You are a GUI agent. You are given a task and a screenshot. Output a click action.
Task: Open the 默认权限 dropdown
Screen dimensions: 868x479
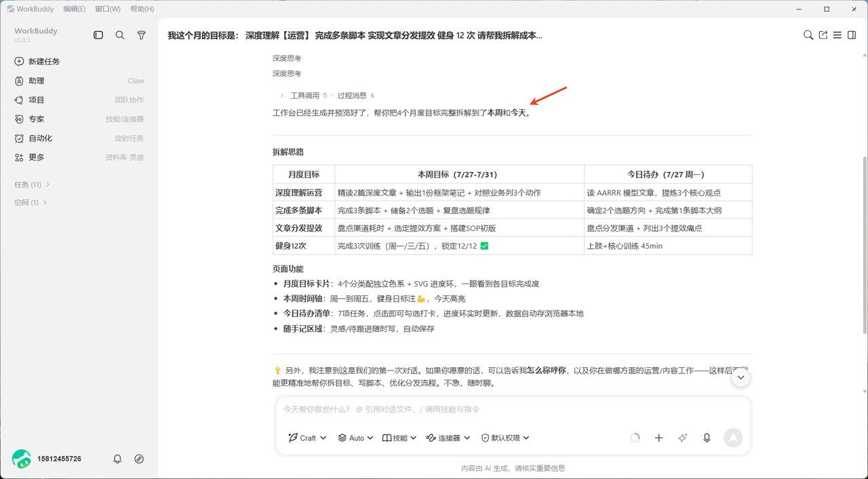click(505, 438)
